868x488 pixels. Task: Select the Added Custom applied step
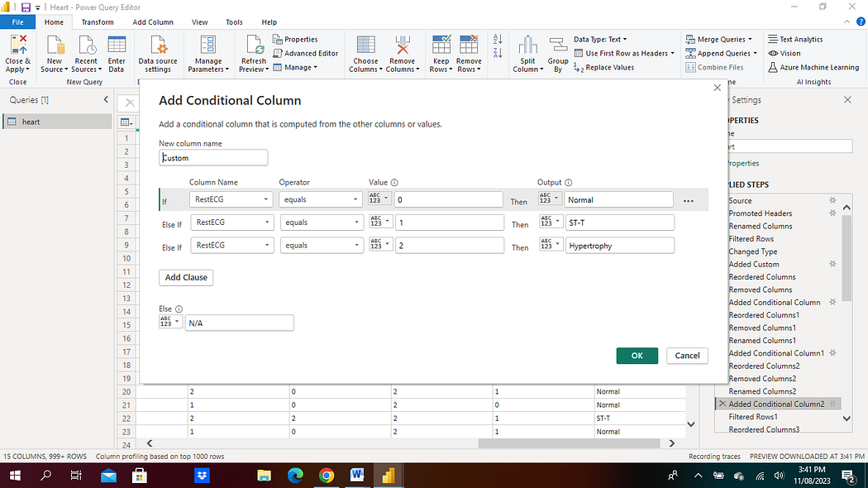tap(753, 264)
